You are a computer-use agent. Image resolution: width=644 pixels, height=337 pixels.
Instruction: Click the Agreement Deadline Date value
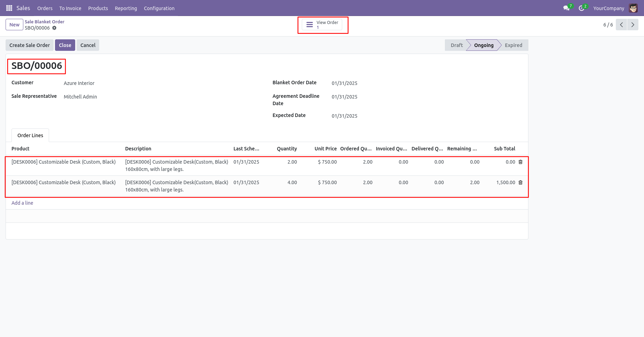point(344,97)
